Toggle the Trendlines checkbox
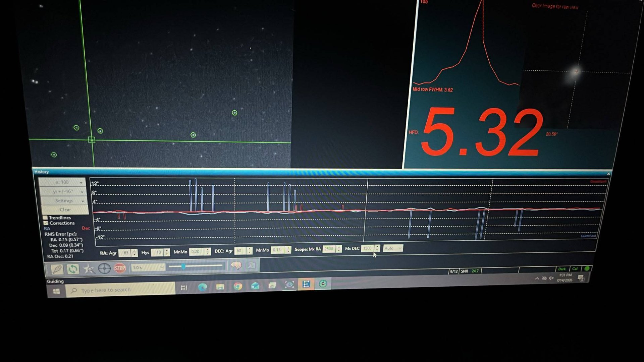This screenshot has height=362, width=644. pos(45,218)
